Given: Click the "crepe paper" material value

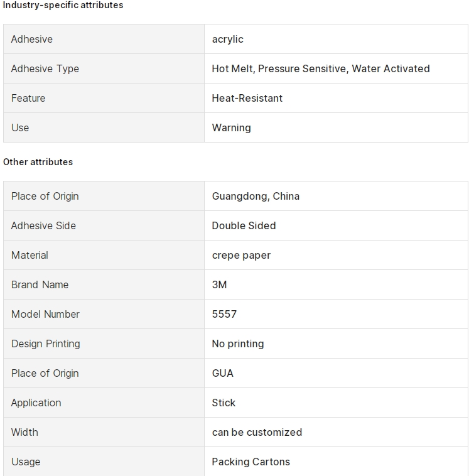Looking at the screenshot, I should [241, 255].
